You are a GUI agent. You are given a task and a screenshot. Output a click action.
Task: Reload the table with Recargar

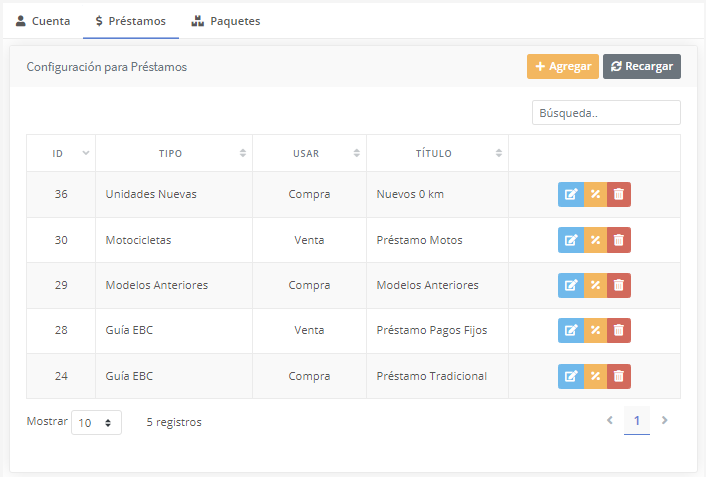point(641,67)
